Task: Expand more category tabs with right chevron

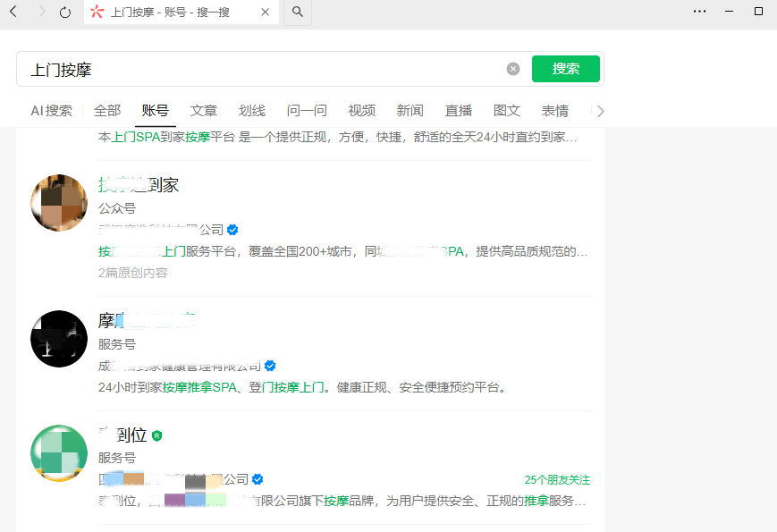Action: pos(600,111)
